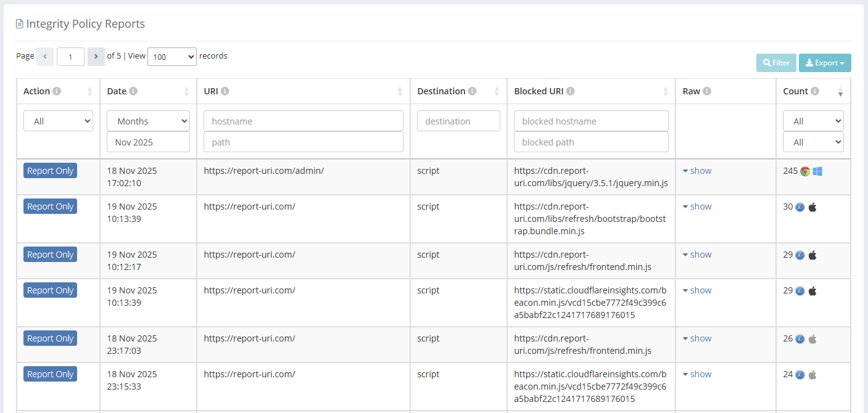
Task: Click the Safari icon in count 30 row
Action: tap(800, 207)
